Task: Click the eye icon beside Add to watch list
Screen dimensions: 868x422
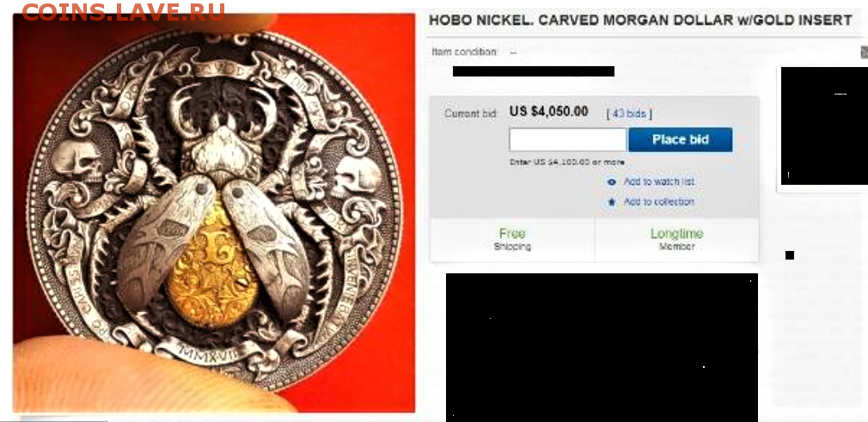Action: (611, 181)
